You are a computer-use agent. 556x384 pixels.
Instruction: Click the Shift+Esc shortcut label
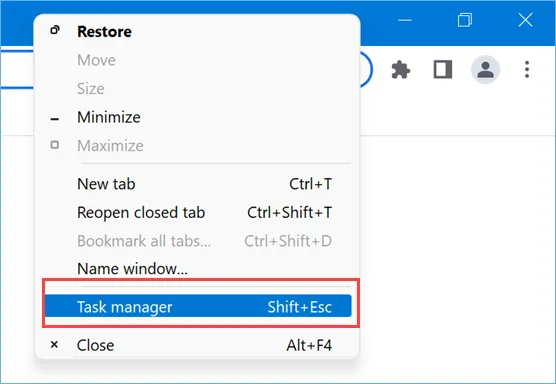point(300,307)
